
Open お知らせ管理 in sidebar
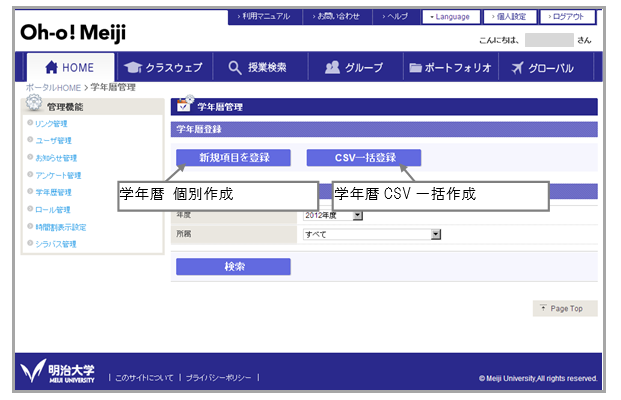pyautogui.click(x=56, y=158)
